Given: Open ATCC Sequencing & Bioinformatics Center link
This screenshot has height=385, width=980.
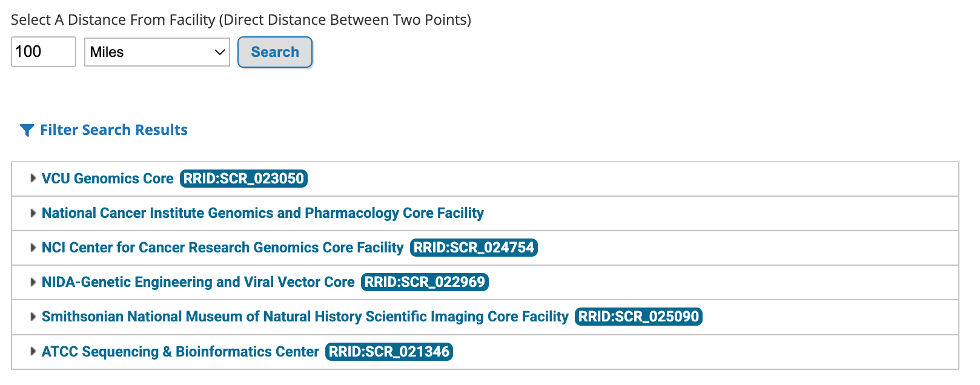Looking at the screenshot, I should tap(180, 352).
